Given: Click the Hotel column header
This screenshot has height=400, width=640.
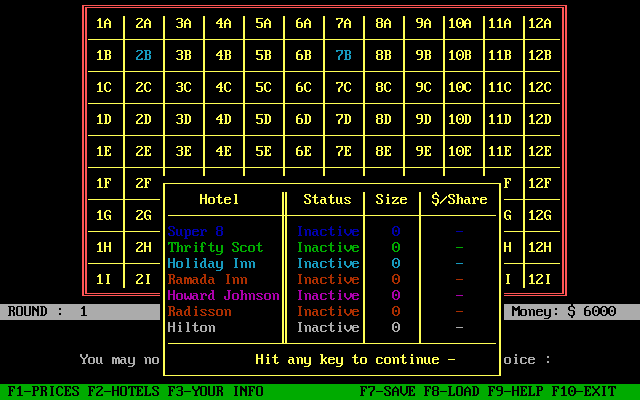Looking at the screenshot, I should click(219, 199).
